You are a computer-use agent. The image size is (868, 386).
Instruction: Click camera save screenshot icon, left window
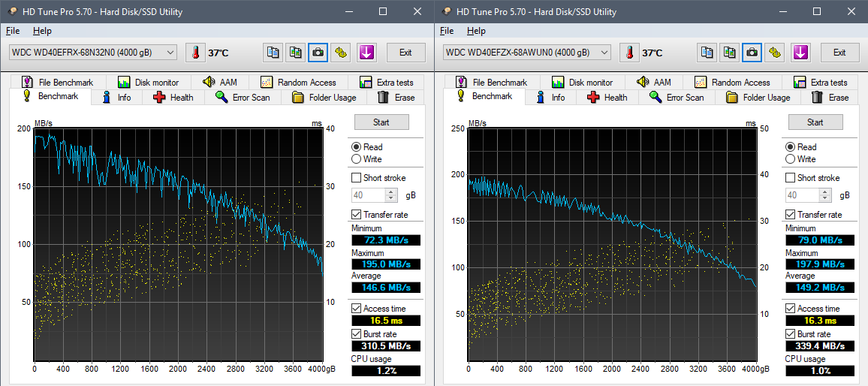[318, 53]
